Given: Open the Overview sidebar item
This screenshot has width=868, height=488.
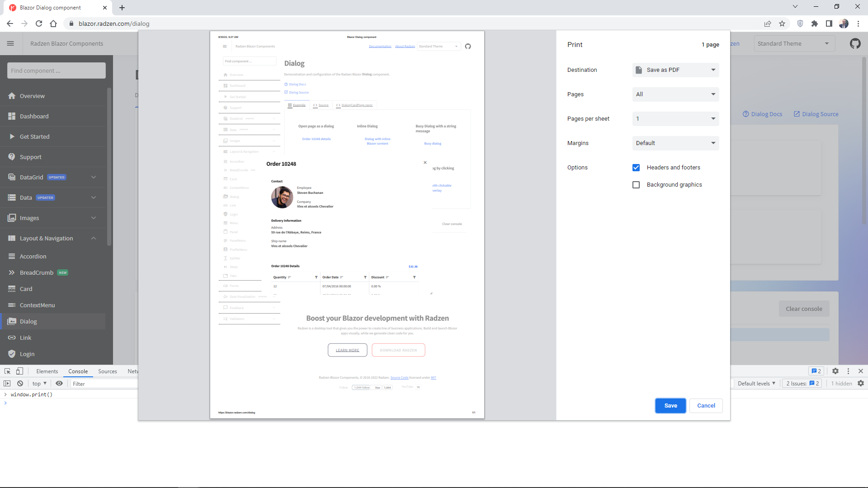Looking at the screenshot, I should pos(53,96).
